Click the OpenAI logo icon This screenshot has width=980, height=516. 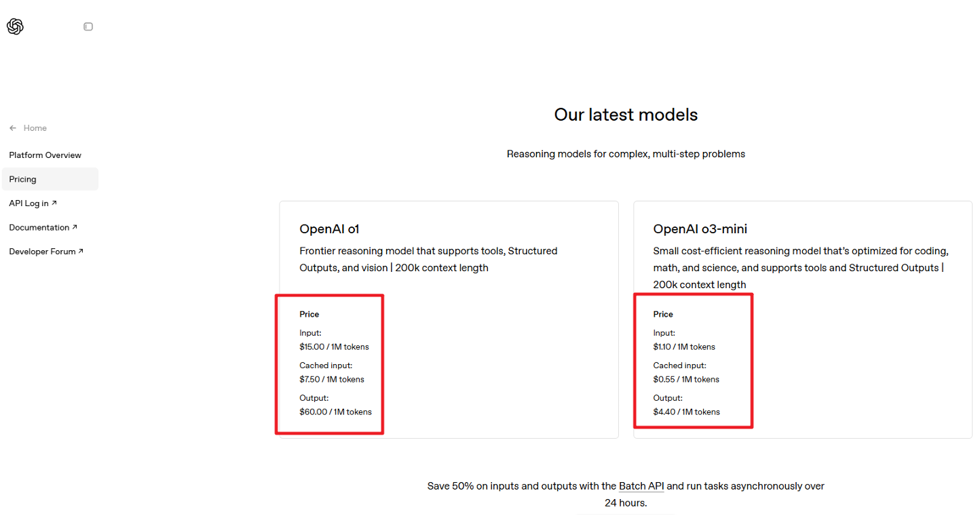click(x=15, y=26)
